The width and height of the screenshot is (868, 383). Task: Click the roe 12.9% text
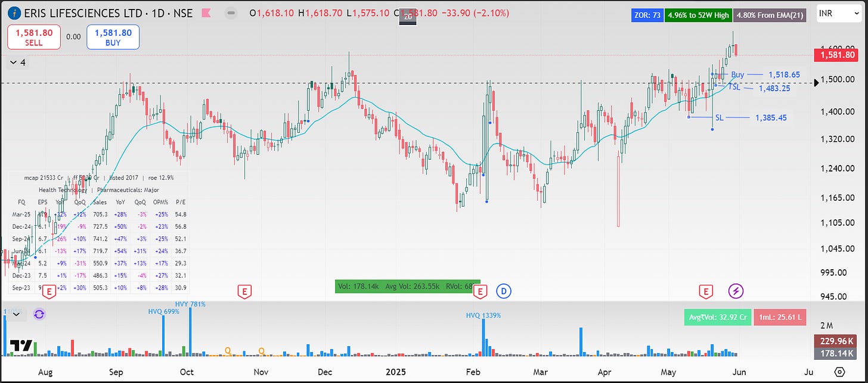pos(161,178)
